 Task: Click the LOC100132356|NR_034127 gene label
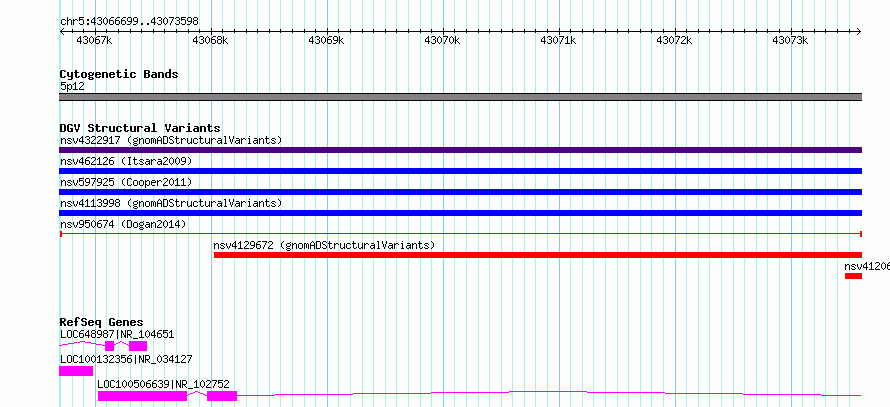126,359
